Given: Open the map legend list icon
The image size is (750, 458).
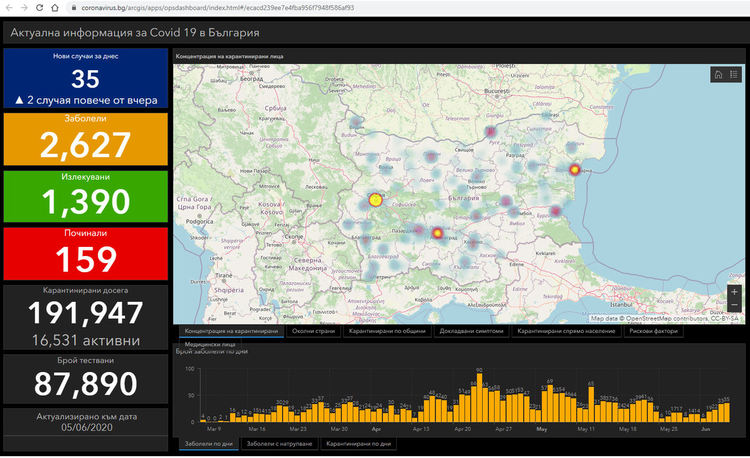Looking at the screenshot, I should coord(734,75).
